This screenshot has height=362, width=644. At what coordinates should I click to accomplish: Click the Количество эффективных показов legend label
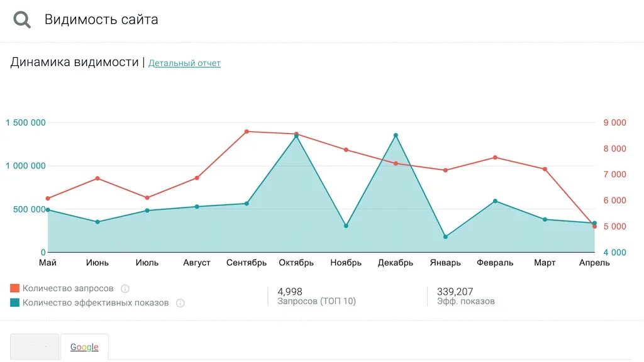pyautogui.click(x=96, y=302)
